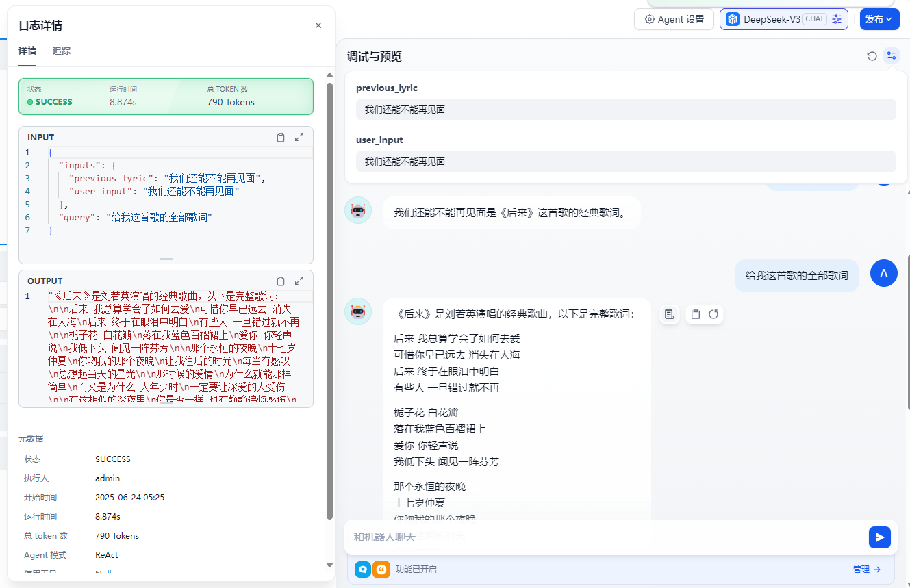The width and height of the screenshot is (910, 588).
Task: Click the 790 Tokens total value
Action: 231,102
